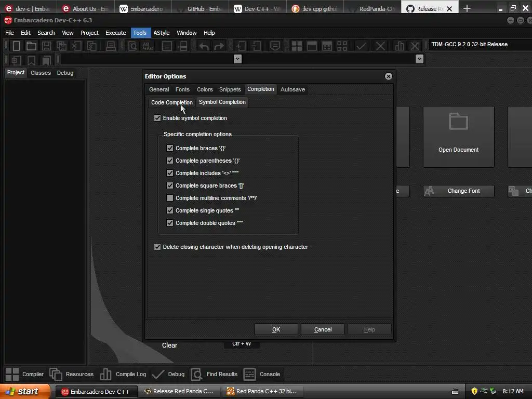
Task: Click the Run window toolbar icon
Action: coord(312,46)
